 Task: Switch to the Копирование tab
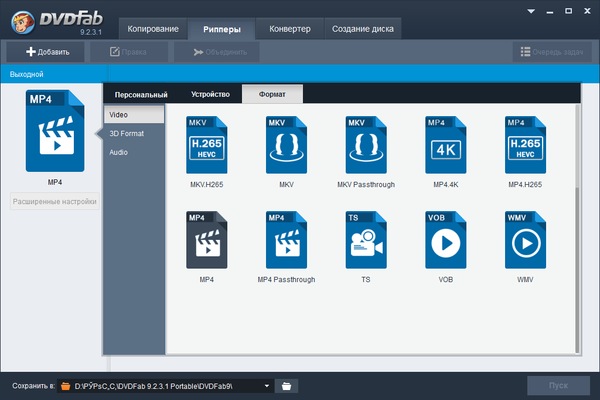coord(152,28)
